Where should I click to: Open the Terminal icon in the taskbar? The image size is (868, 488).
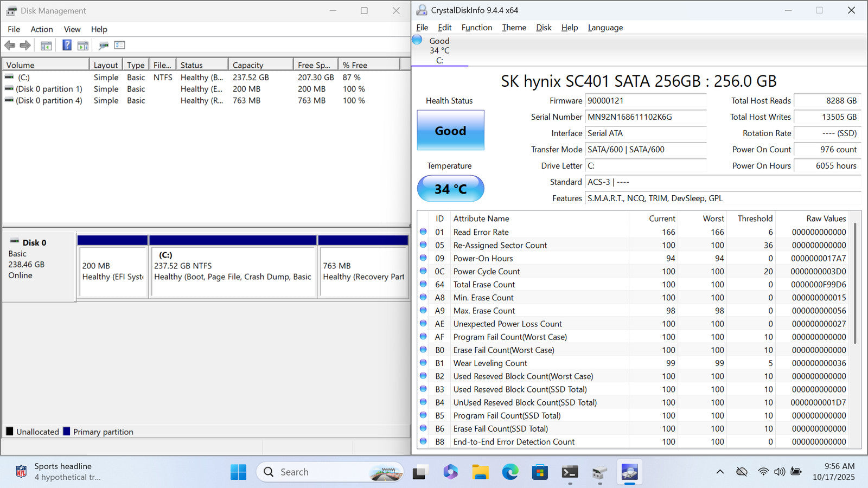coord(570,472)
